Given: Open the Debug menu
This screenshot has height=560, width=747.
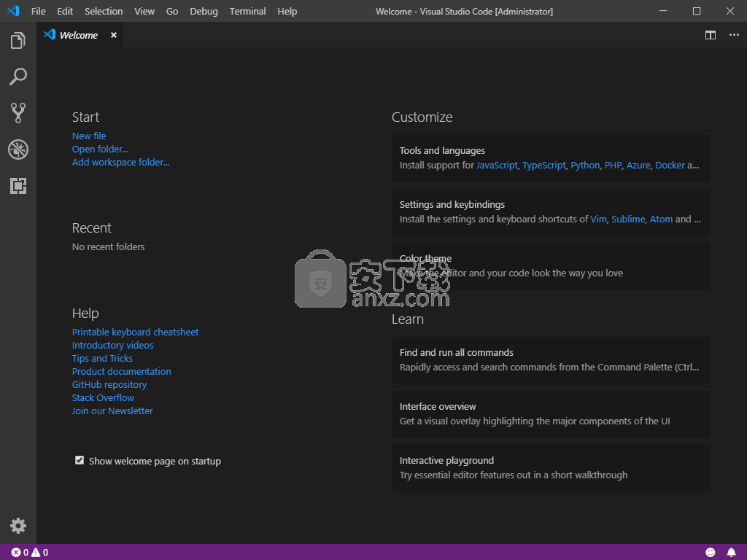Looking at the screenshot, I should pos(204,11).
